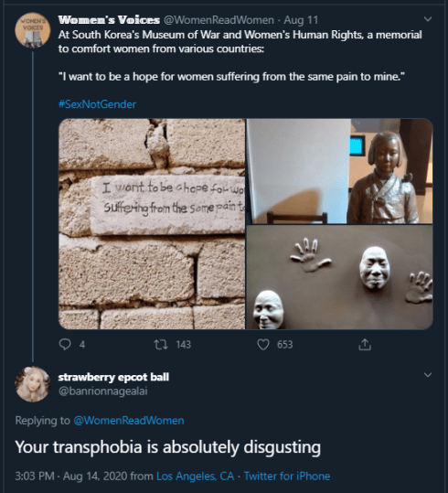Open the @WomenReadWomen mention in the reply
Image resolution: width=448 pixels, height=493 pixels.
click(x=129, y=421)
